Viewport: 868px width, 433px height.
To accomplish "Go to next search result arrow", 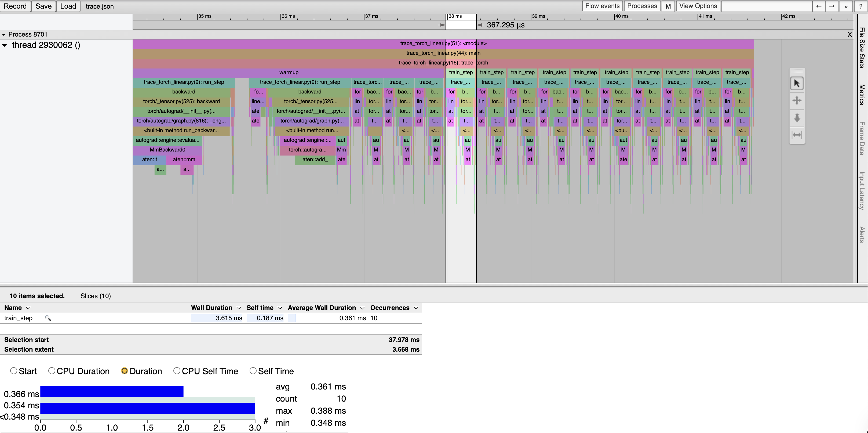I will [831, 6].
